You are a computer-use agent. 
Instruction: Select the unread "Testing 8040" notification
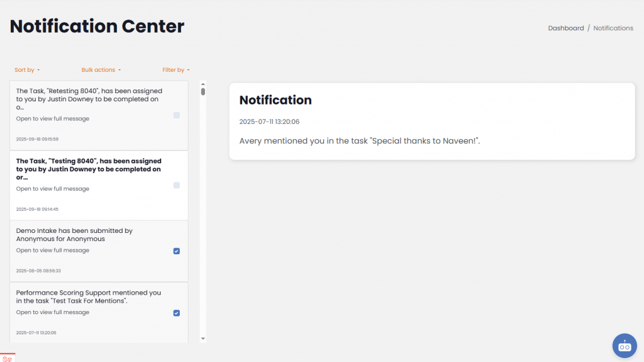click(89, 169)
